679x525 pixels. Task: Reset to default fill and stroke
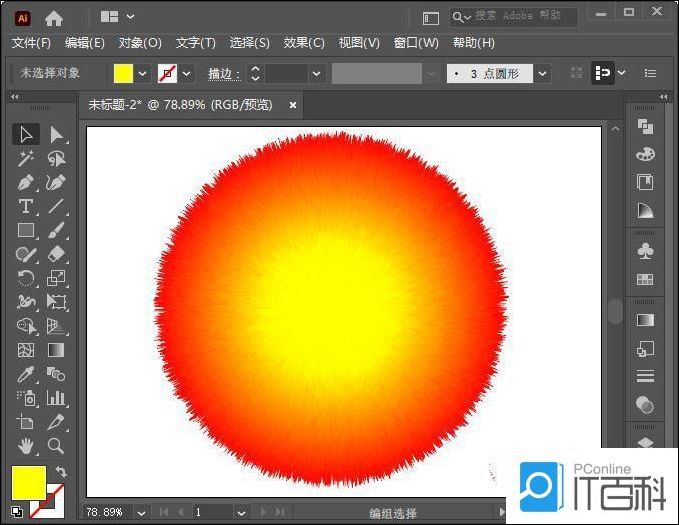pos(17,512)
